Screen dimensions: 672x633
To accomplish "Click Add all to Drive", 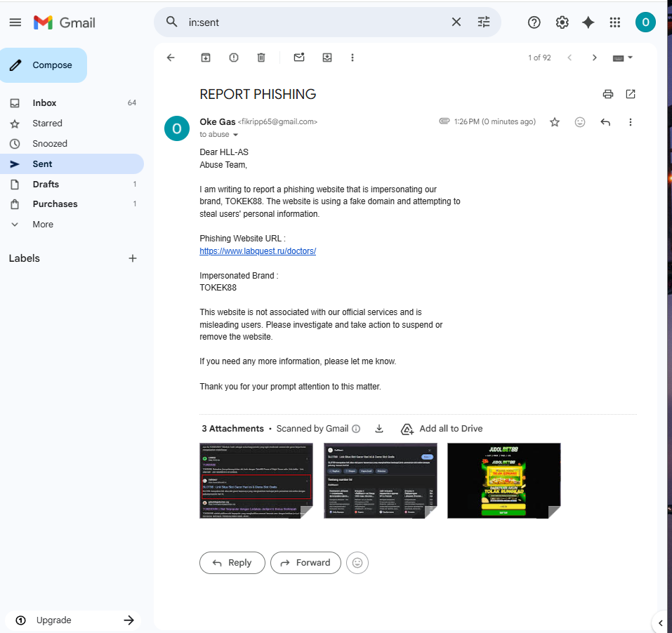I will (442, 429).
